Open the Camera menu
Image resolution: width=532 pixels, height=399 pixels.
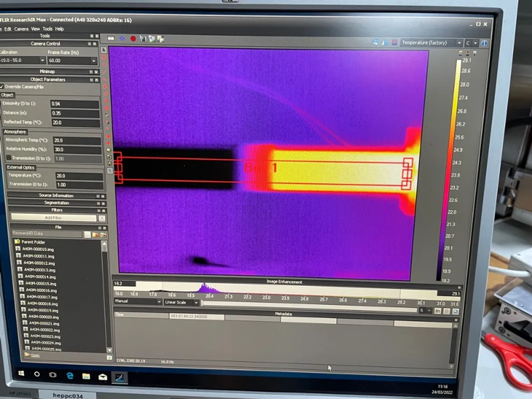pyautogui.click(x=21, y=29)
